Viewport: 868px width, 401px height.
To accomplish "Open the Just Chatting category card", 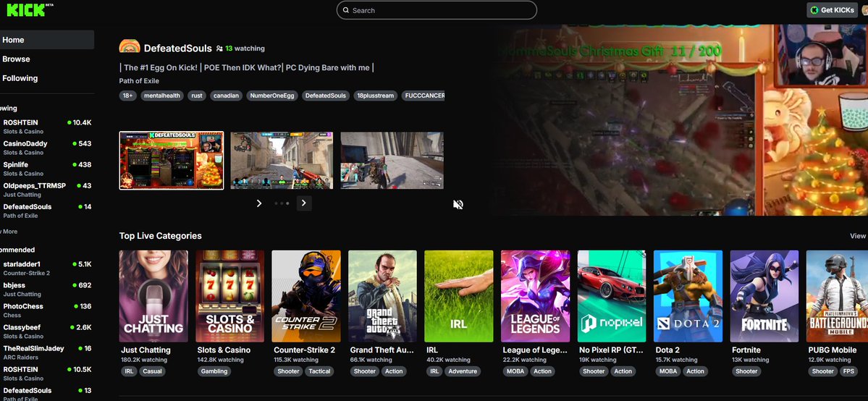I will click(153, 296).
